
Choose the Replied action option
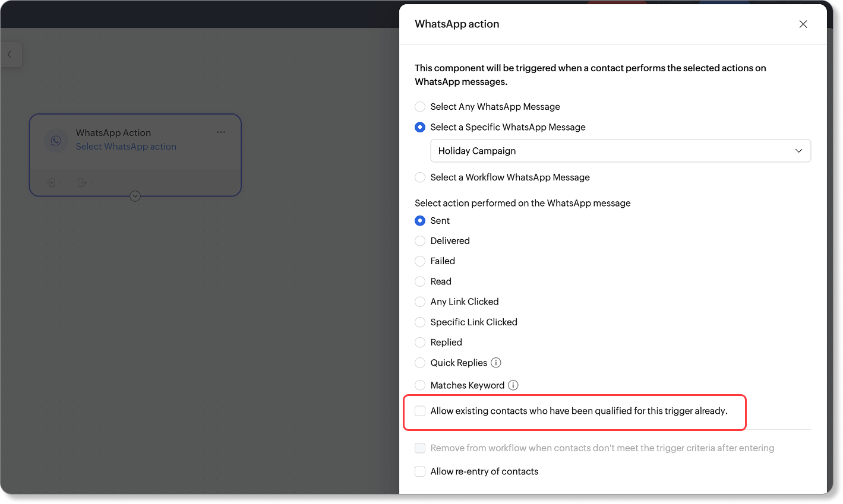420,343
